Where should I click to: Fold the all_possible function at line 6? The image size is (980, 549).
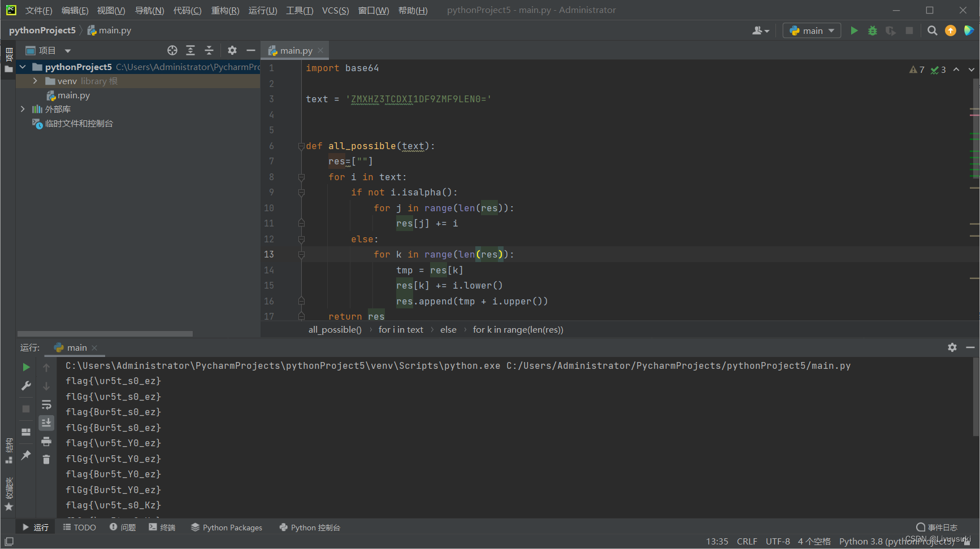pyautogui.click(x=301, y=146)
